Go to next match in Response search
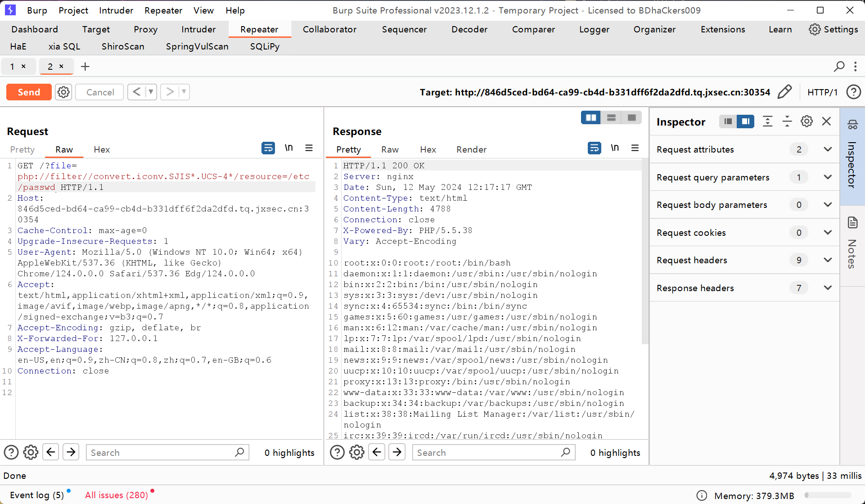Image resolution: width=865 pixels, height=504 pixels. point(397,452)
